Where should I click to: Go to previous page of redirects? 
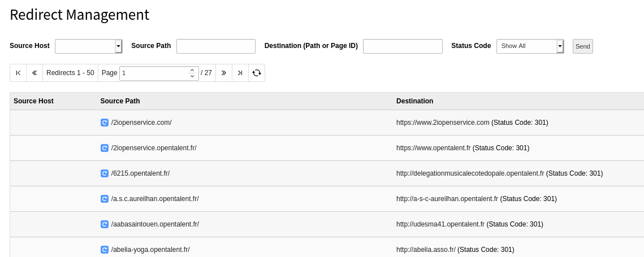click(34, 73)
